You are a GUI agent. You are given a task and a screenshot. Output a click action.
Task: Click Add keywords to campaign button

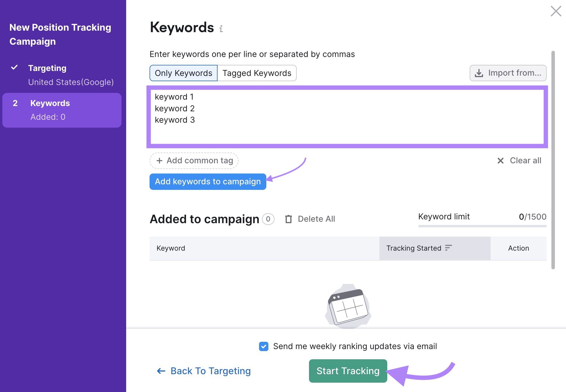[x=208, y=181]
